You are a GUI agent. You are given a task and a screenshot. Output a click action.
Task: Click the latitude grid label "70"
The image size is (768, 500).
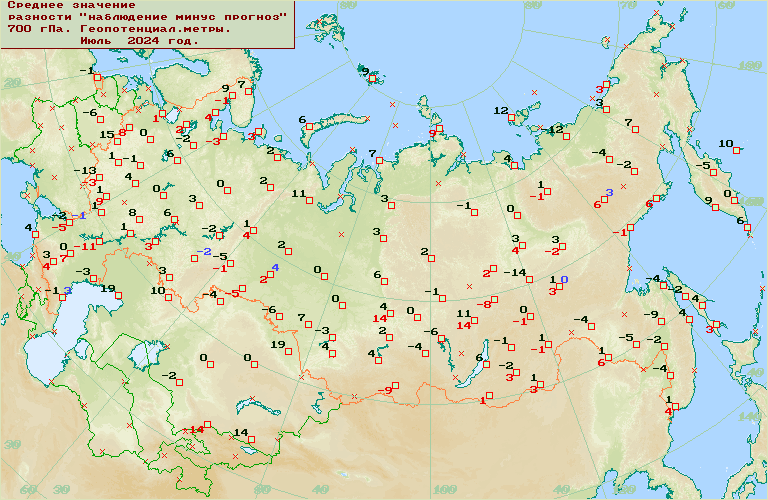coord(628,5)
